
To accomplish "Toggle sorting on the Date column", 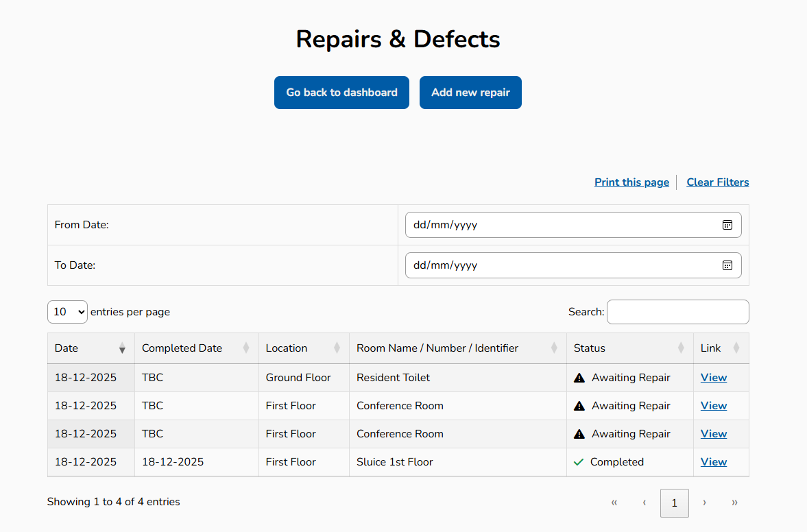I will tap(123, 348).
